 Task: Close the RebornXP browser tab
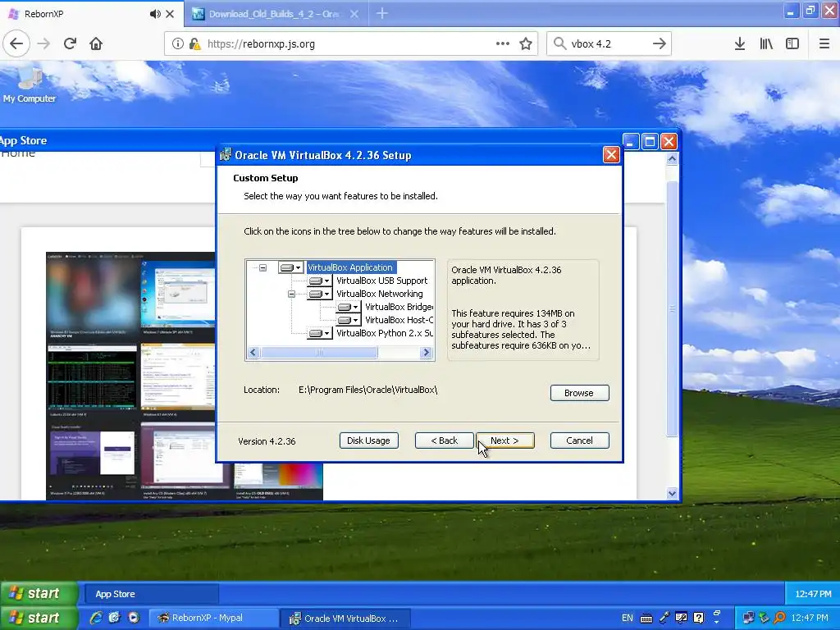click(x=170, y=14)
